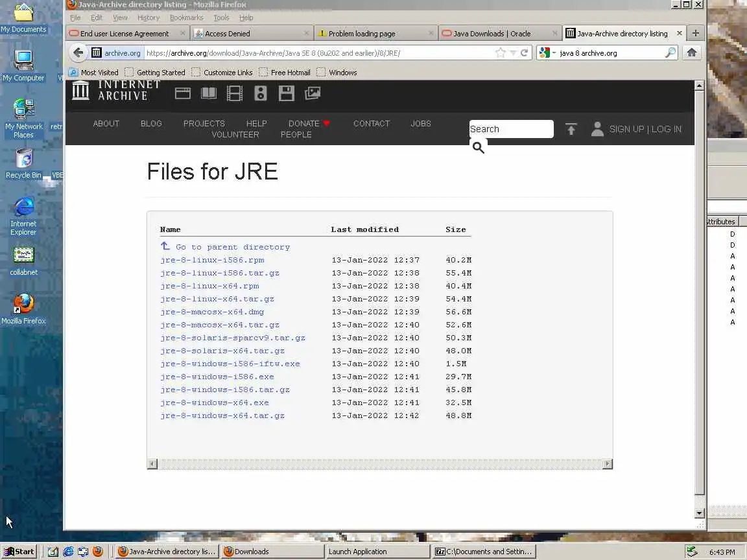Click Free Hotmail bookmark

pyautogui.click(x=285, y=73)
